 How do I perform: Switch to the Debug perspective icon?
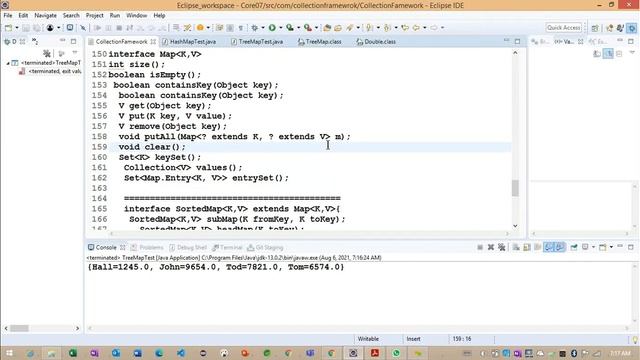632,28
